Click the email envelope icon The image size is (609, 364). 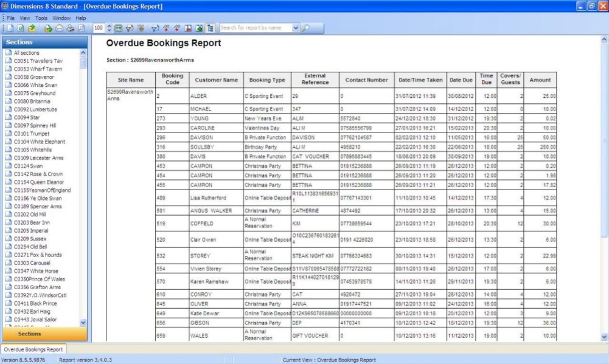(x=60, y=28)
